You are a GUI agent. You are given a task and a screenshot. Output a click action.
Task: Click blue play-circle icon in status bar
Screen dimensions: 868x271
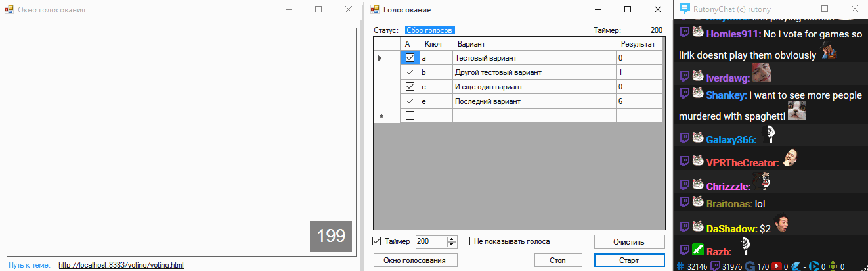813,266
